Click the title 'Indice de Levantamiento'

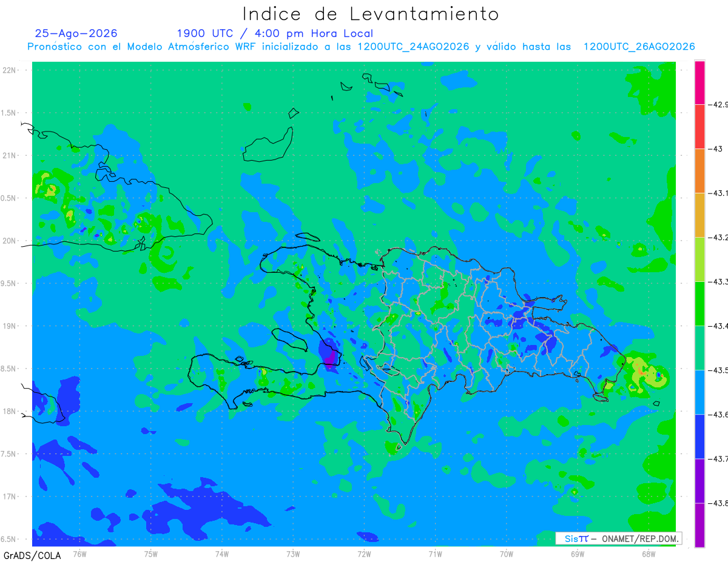[371, 13]
